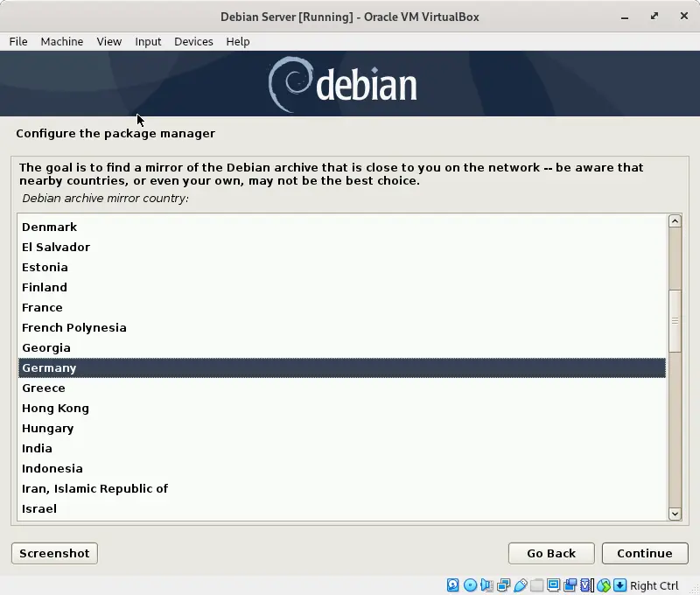The height and width of the screenshot is (595, 700).
Task: Select Iran, Islamic Republic of
Action: tap(342, 488)
